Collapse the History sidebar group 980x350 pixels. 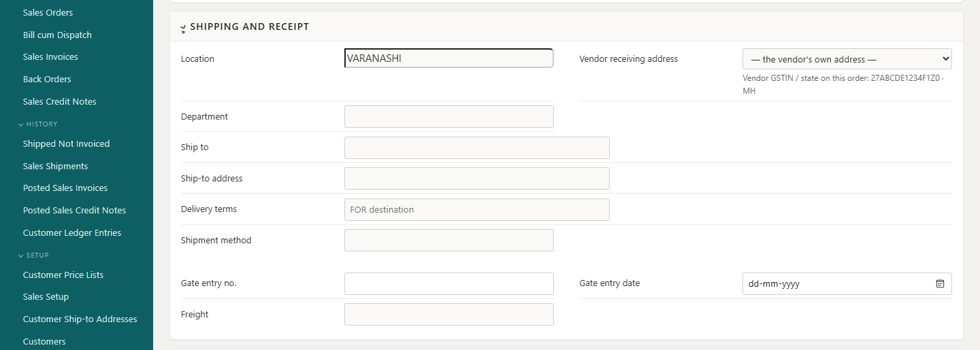(x=37, y=124)
